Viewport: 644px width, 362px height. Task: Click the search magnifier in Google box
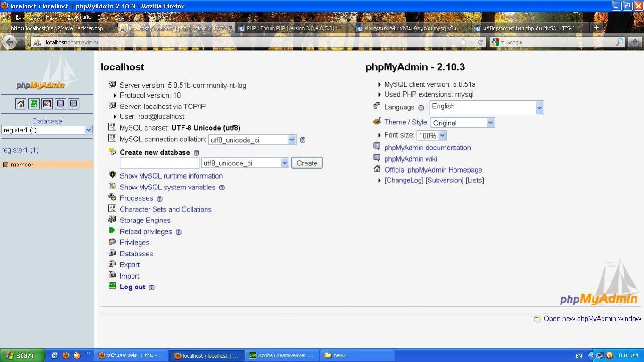click(x=619, y=42)
